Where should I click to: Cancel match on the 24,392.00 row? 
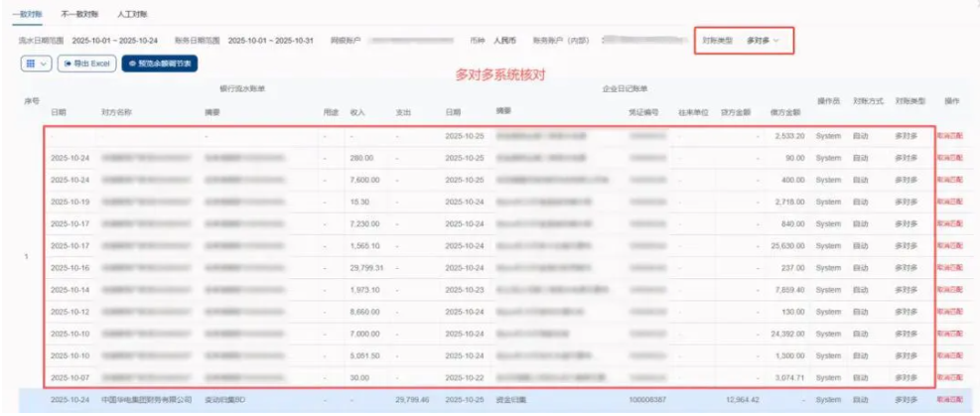pos(950,334)
